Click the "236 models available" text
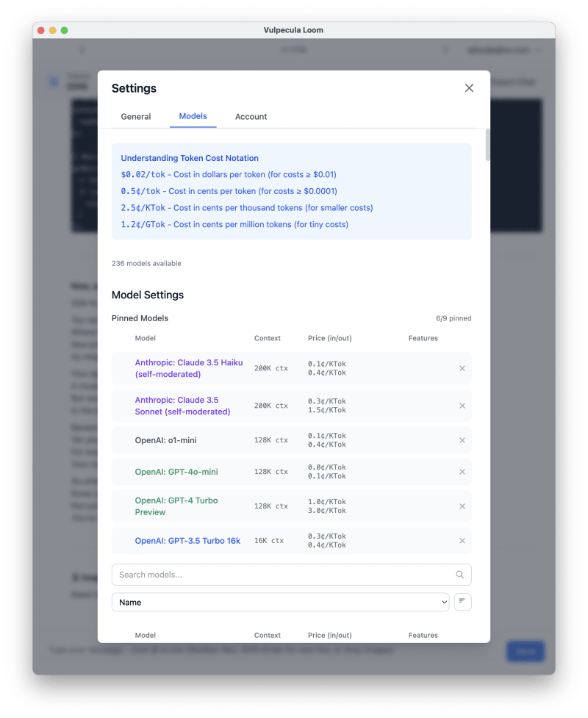588x718 pixels. pos(146,263)
